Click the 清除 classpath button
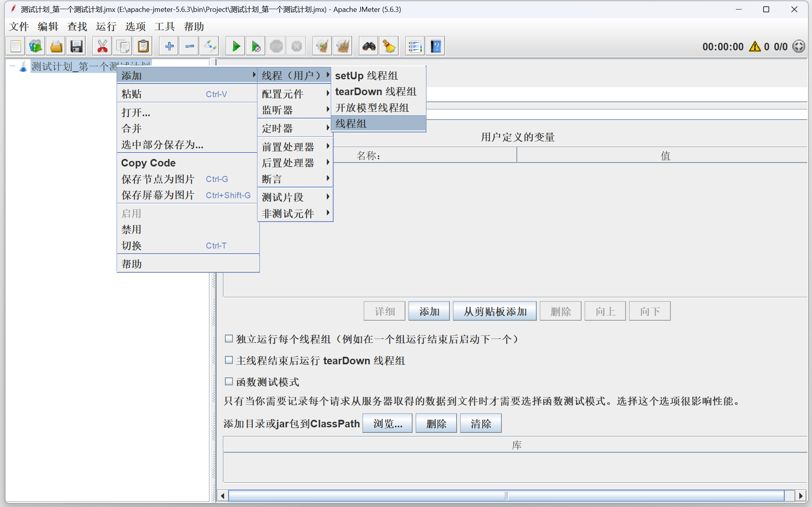This screenshot has width=812, height=507. point(481,423)
